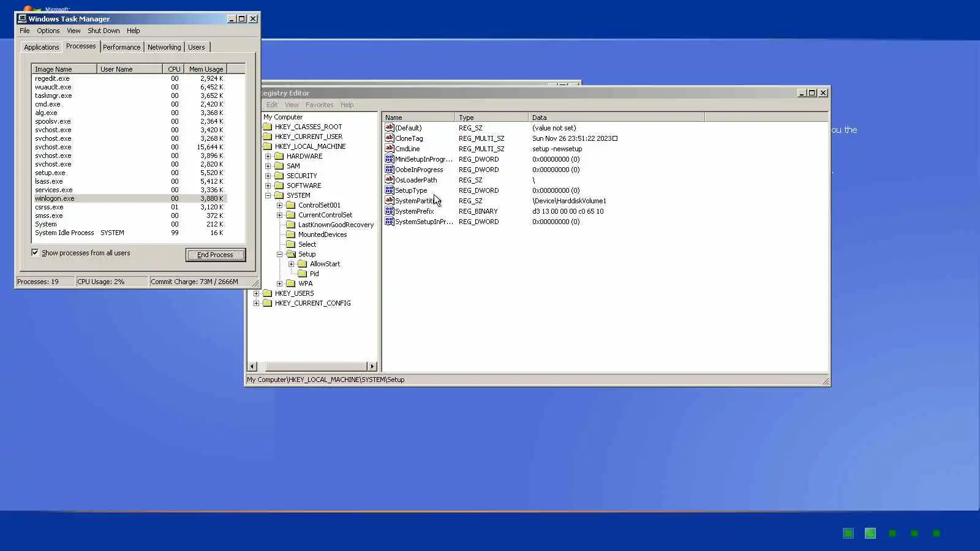Click the HKEY_LOCAL_MACHINE folder icon
Image resolution: width=980 pixels, height=551 pixels.
(268, 146)
